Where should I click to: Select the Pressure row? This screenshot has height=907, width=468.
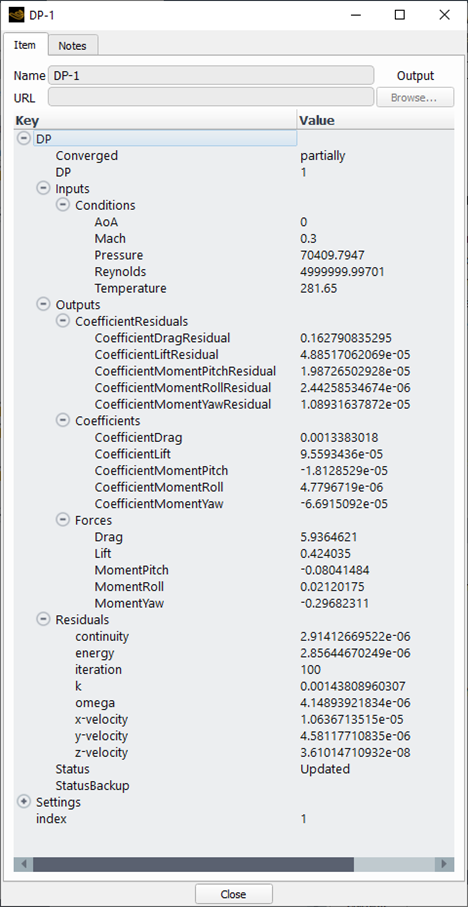(234, 255)
